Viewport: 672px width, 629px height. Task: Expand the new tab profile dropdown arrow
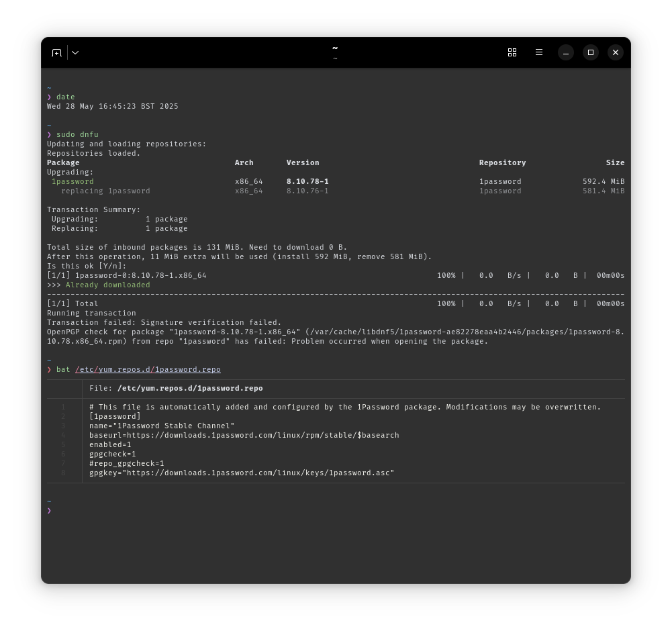pos(75,52)
